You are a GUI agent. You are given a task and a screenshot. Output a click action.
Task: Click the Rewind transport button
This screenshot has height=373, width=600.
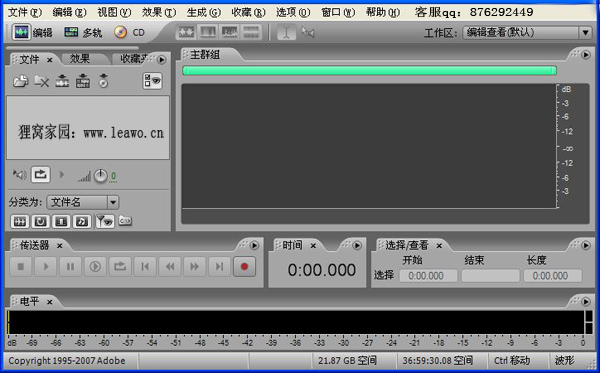tap(170, 266)
